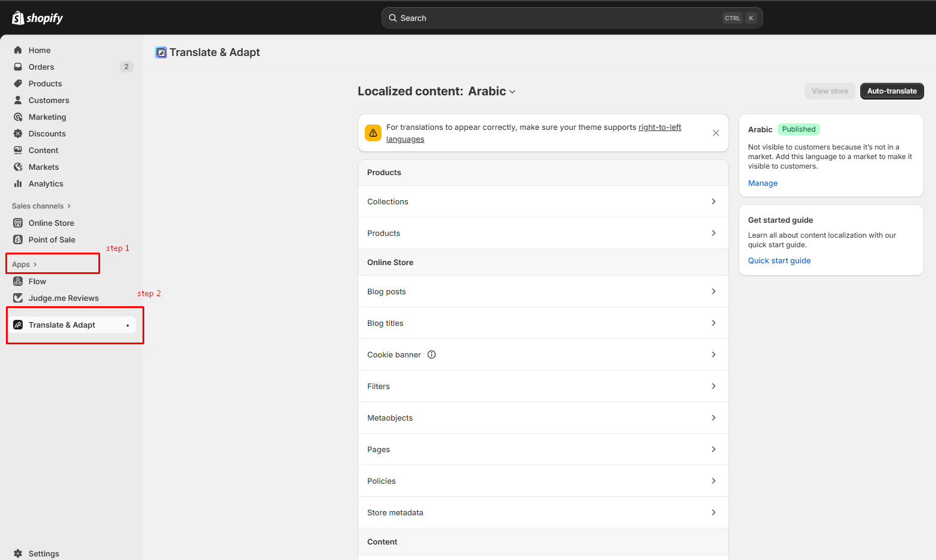Expand the Apps section

click(24, 265)
